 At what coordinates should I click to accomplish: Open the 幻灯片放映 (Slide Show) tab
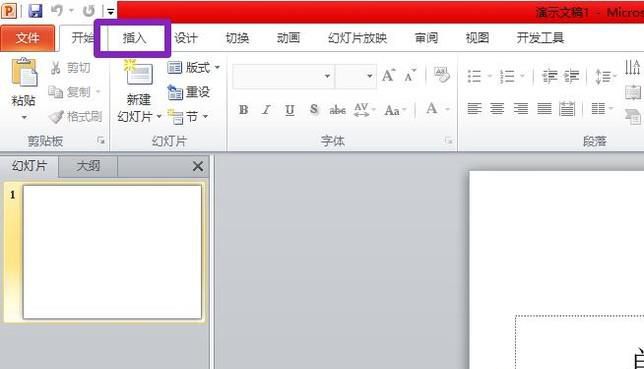357,38
